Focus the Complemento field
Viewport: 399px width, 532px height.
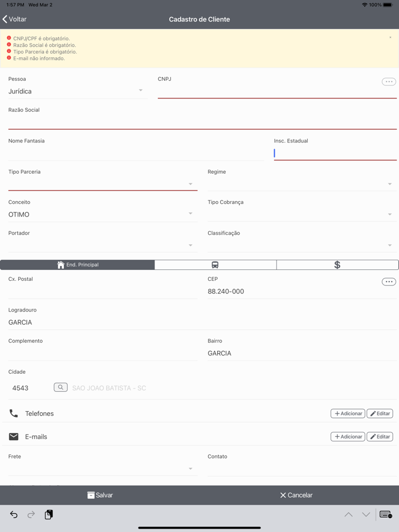(103, 353)
